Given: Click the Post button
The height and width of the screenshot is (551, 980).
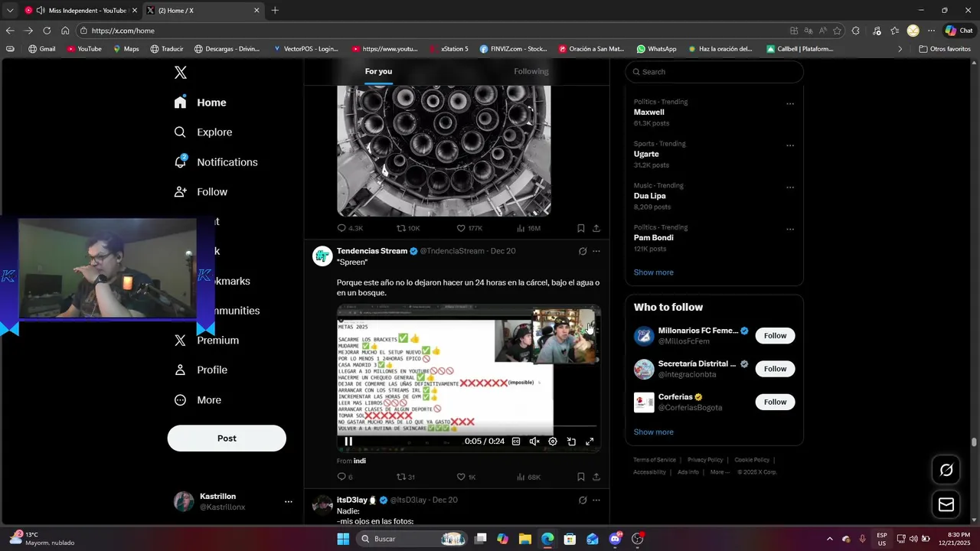Looking at the screenshot, I should click(227, 439).
